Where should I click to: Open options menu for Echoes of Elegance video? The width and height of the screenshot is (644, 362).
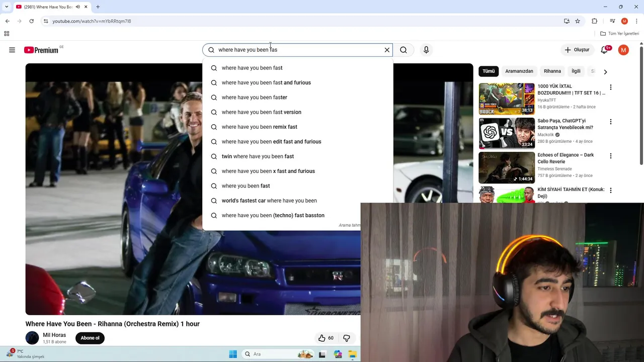tap(611, 156)
